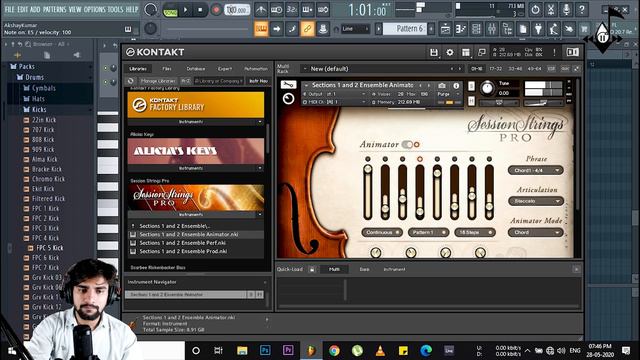Switch to the Libraries tab

138,69
